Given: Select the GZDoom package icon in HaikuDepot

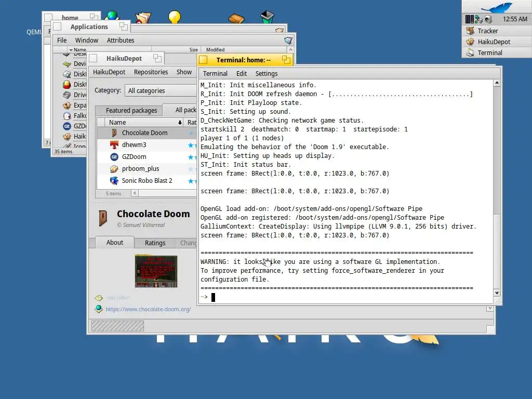Looking at the screenshot, I should pos(114,157).
